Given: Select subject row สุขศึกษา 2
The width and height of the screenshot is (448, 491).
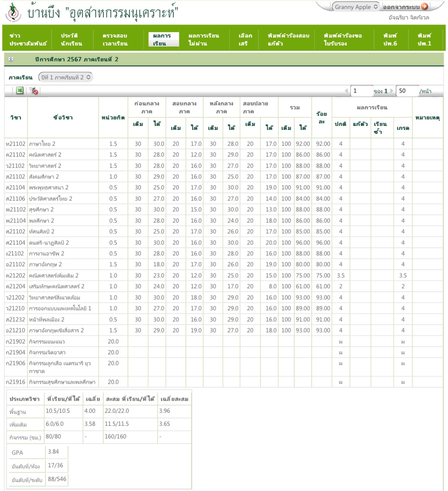Looking at the screenshot, I should [x=224, y=209].
